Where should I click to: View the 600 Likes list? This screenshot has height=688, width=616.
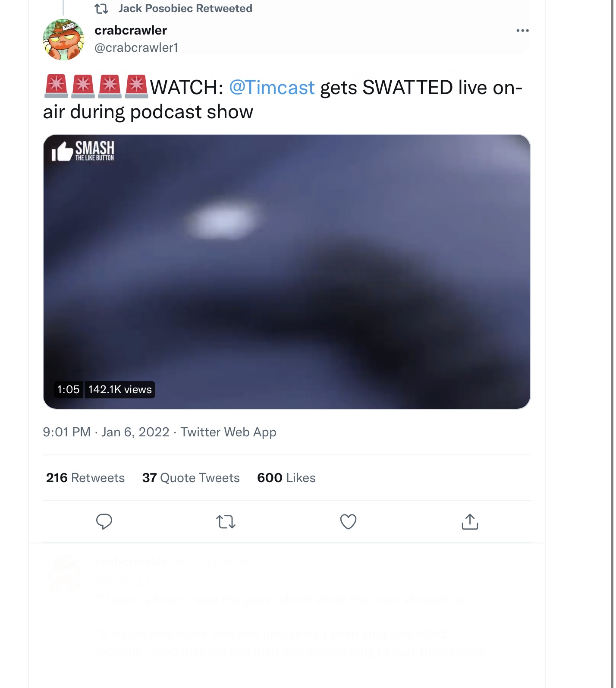[x=286, y=478]
